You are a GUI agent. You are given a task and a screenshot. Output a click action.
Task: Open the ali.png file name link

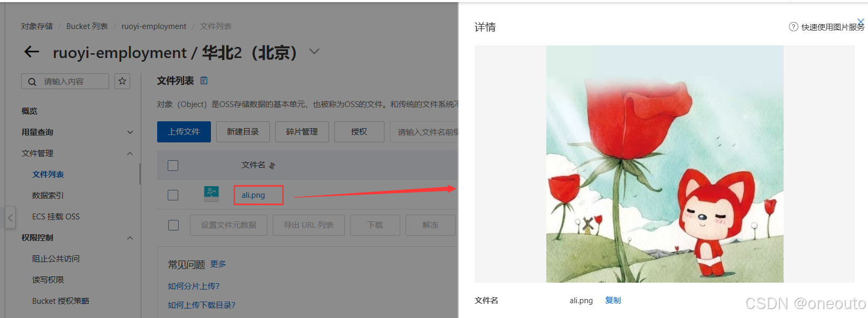(254, 195)
